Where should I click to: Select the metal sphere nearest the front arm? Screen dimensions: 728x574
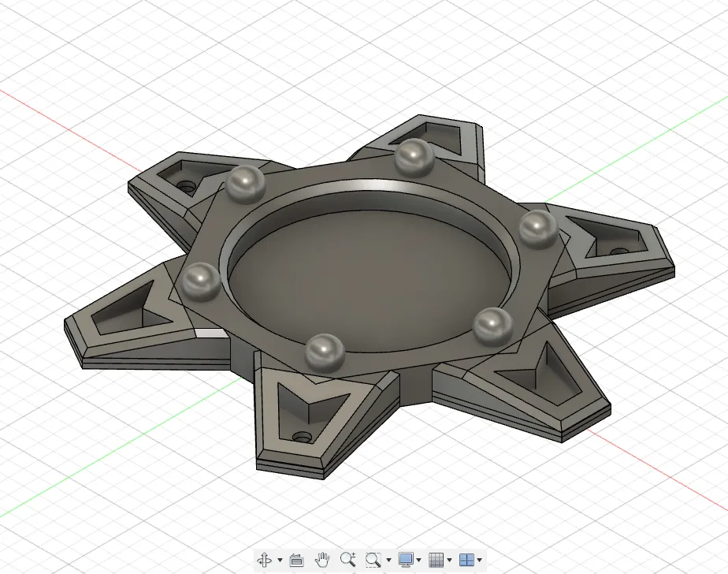(x=325, y=352)
